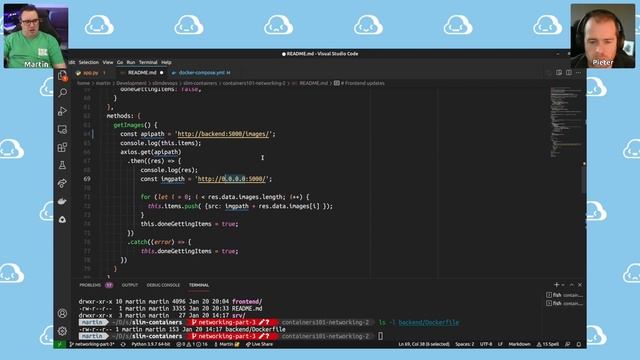
Task: Click the Synchronize Changes icon in status bar
Action: (123, 344)
